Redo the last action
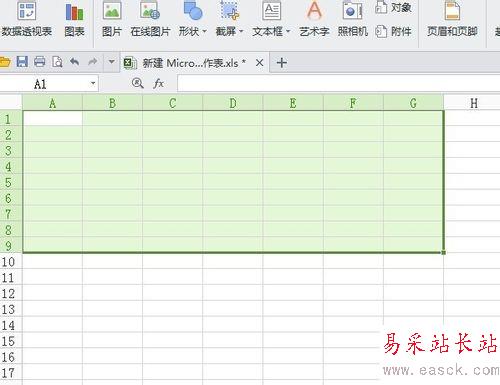Image resolution: width=500 pixels, height=385 pixels. [x=93, y=62]
